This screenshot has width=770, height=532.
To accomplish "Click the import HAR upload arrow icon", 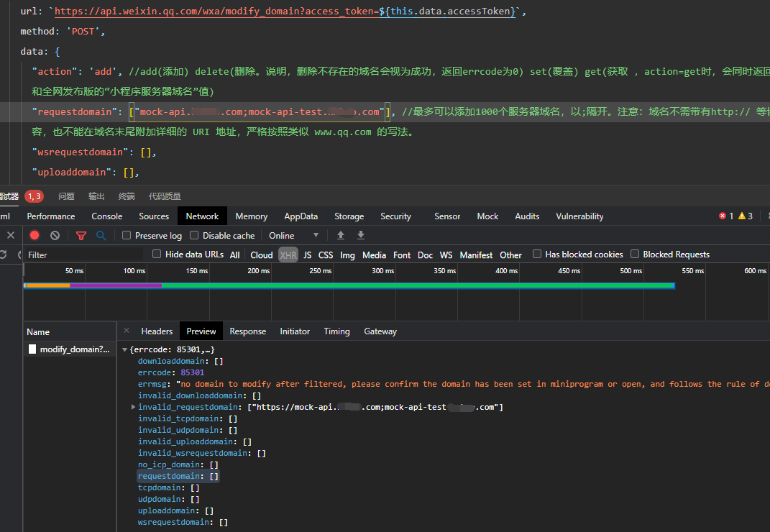I will [341, 235].
